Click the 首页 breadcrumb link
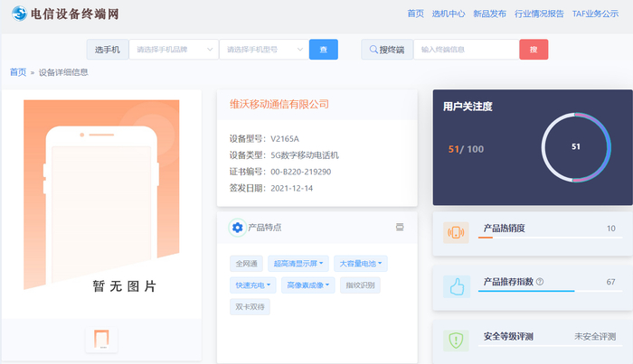Image resolution: width=633 pixels, height=364 pixels. point(18,72)
